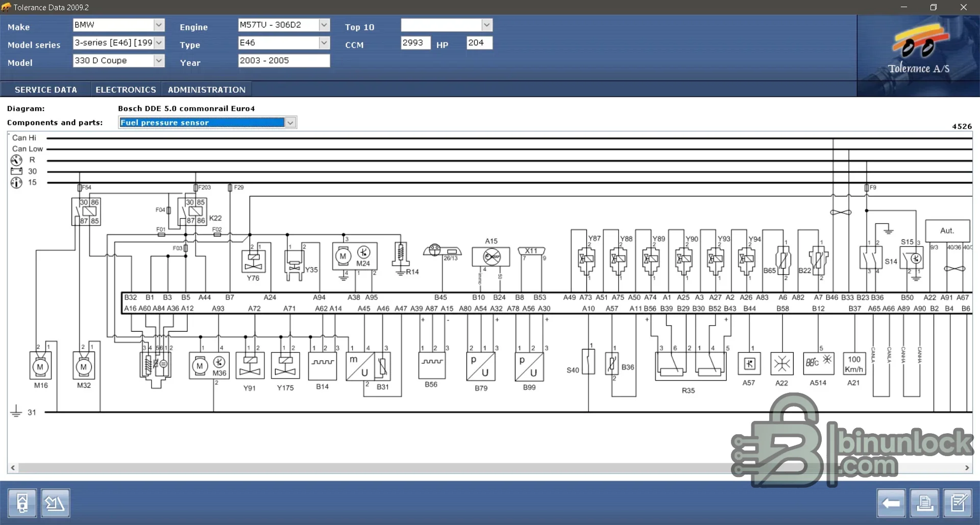Click the terminal 15 ignition icon
Viewport: 980px width, 525px height.
(x=16, y=183)
